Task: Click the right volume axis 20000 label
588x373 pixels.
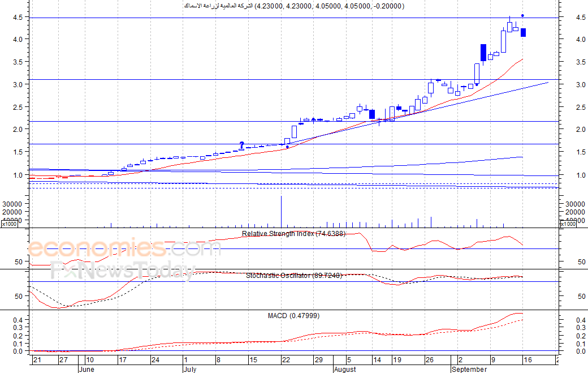Action: coord(575,212)
